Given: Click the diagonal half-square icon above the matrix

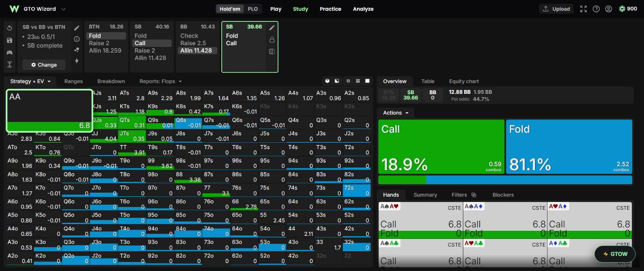Looking at the screenshot, I should click(x=337, y=81).
